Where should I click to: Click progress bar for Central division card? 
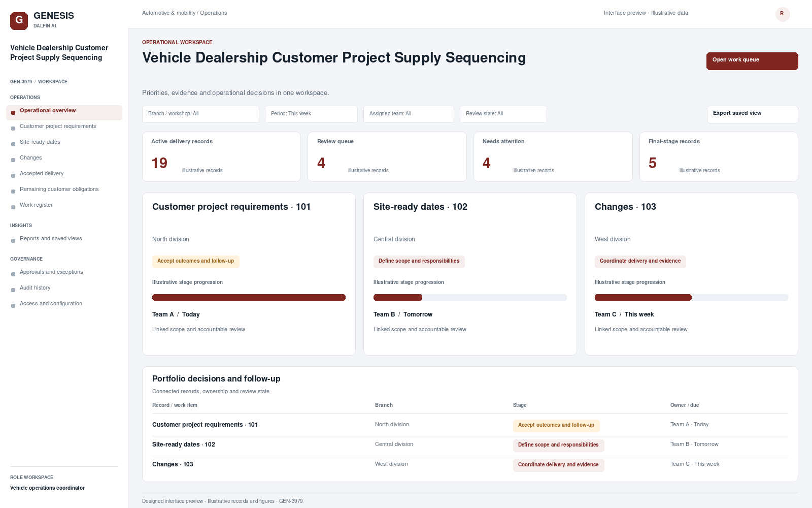click(470, 298)
